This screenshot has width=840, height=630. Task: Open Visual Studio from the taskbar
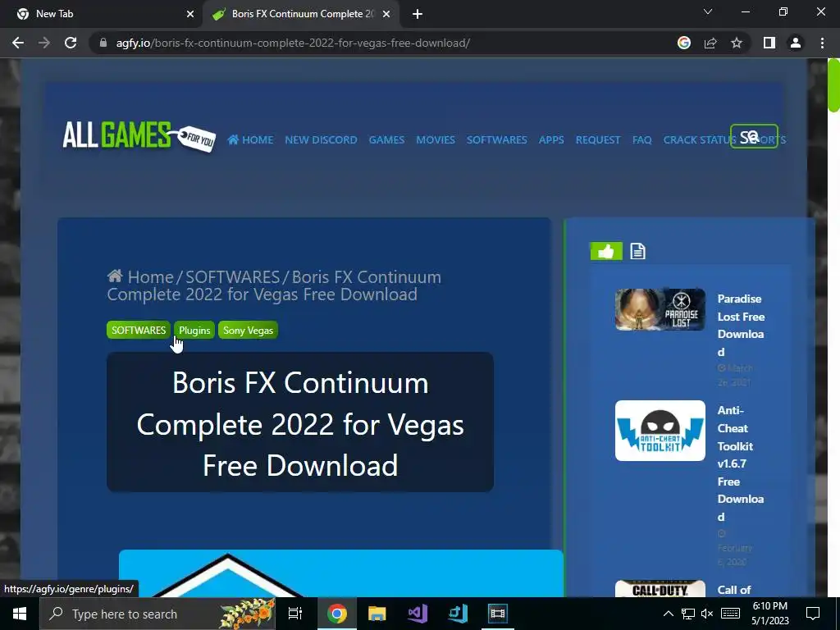[418, 614]
